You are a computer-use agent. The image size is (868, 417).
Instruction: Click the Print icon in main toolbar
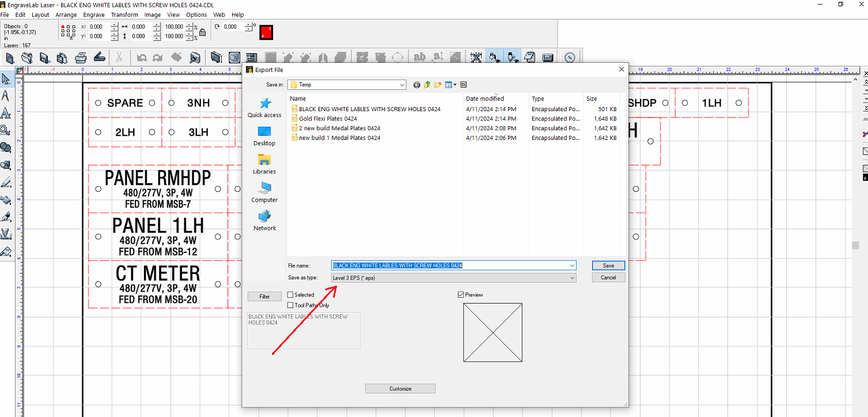(81, 57)
